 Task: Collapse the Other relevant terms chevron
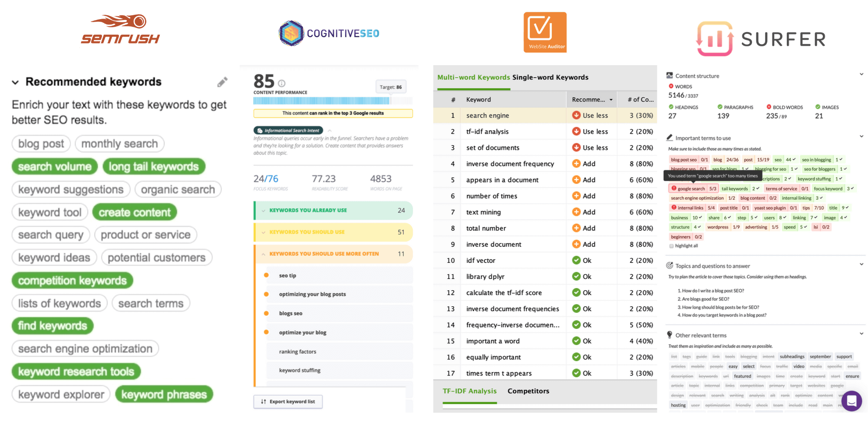pos(861,334)
